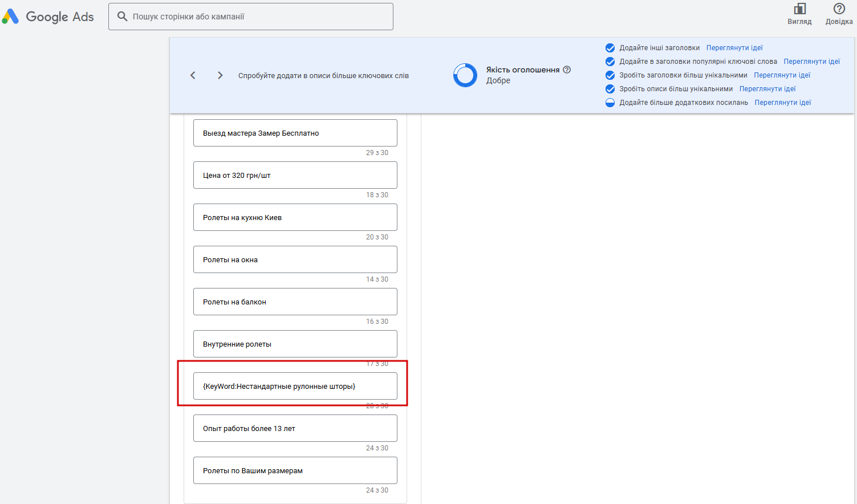The image size is (857, 504).
Task: Click the Додайте більше додаткових посилань text
Action: point(684,103)
